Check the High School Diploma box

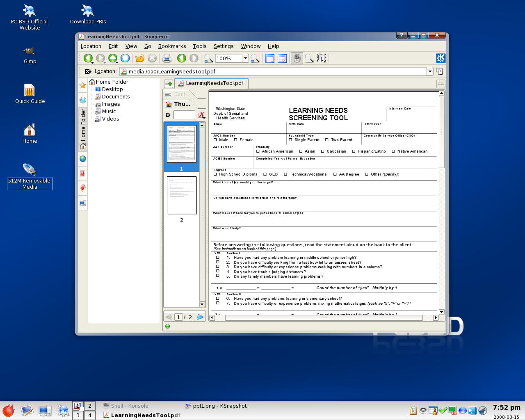[x=215, y=174]
